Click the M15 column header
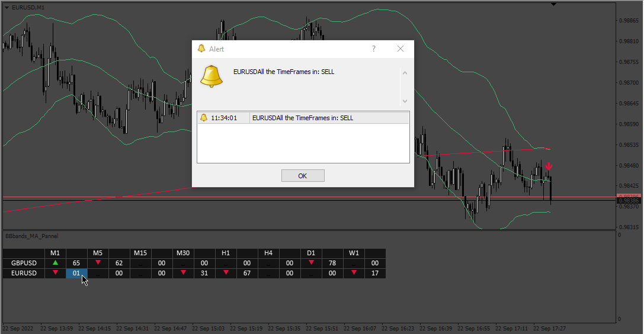 (x=140, y=253)
